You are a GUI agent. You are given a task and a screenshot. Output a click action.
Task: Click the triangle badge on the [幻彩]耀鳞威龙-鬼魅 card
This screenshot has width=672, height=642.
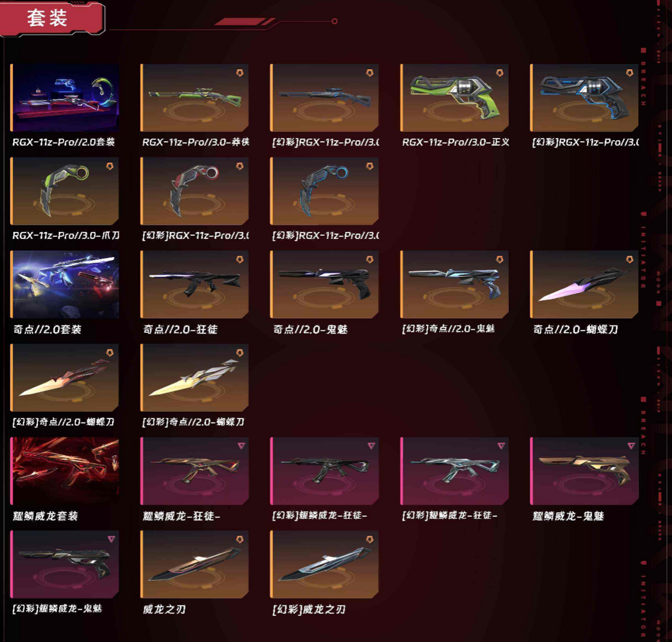pos(111,539)
